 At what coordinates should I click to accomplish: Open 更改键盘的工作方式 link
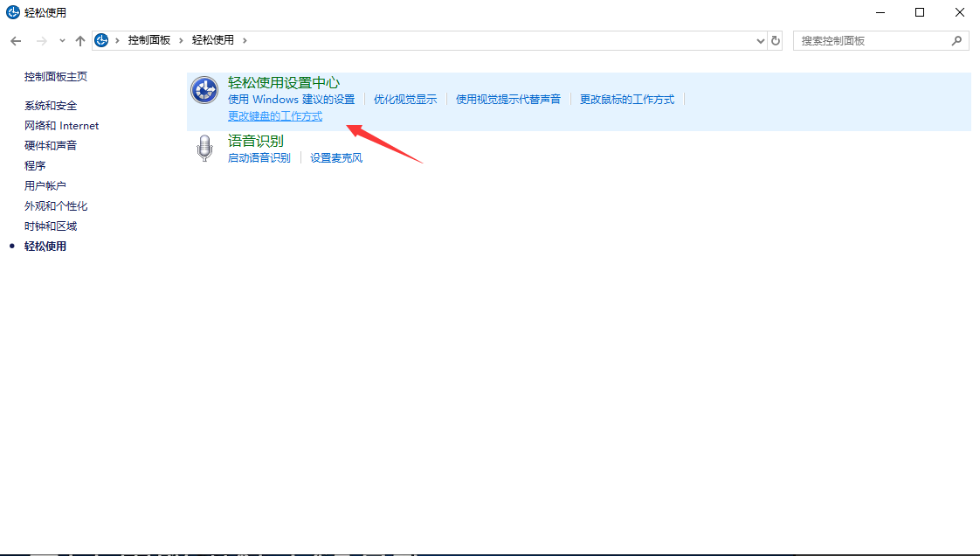pyautogui.click(x=275, y=116)
